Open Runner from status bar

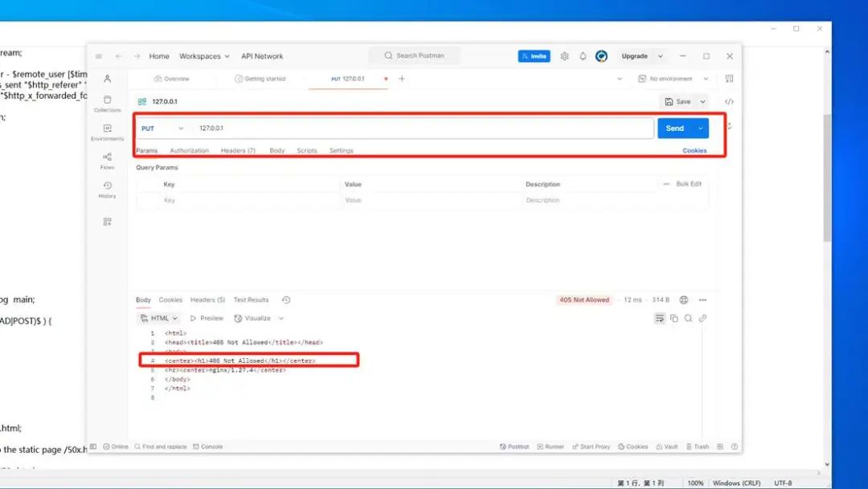point(551,446)
